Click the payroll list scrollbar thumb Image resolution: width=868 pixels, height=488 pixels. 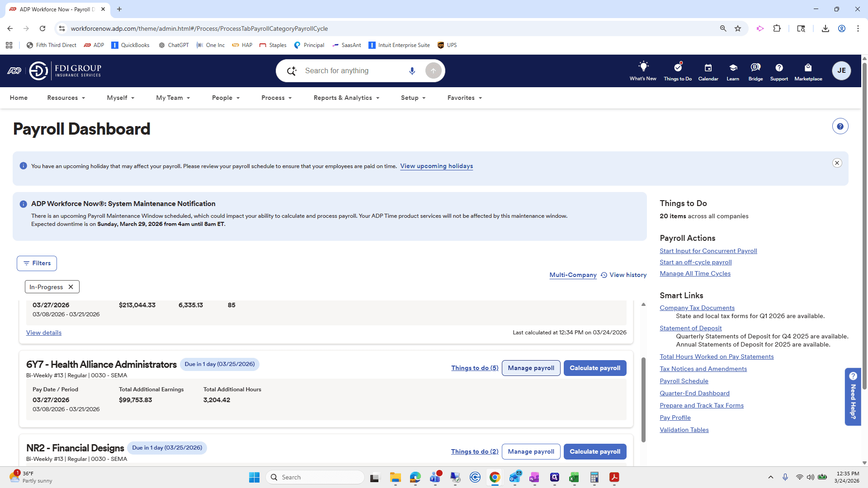pos(643,400)
